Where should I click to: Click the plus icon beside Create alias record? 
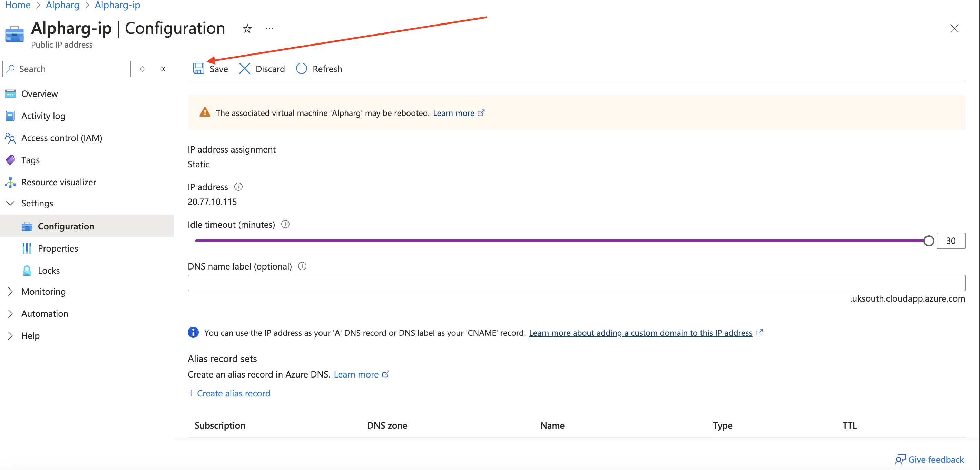point(191,393)
